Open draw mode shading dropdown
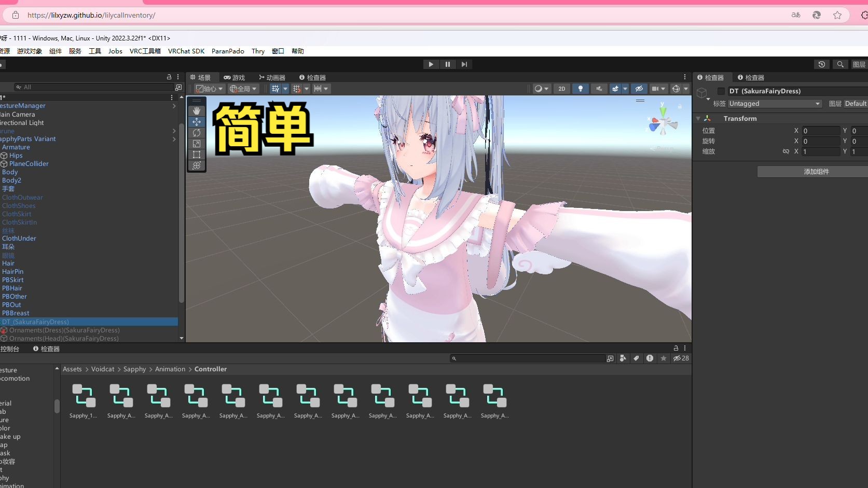Image resolution: width=868 pixels, height=488 pixels. [542, 89]
